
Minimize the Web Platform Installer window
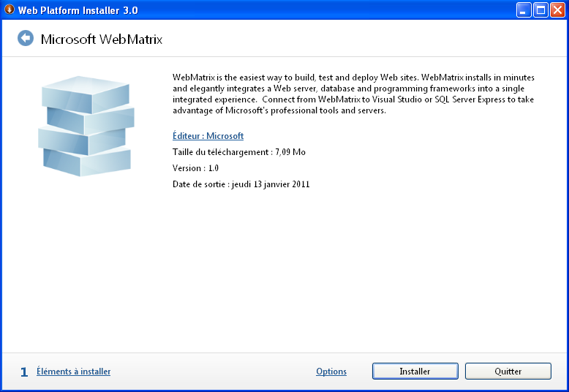524,10
